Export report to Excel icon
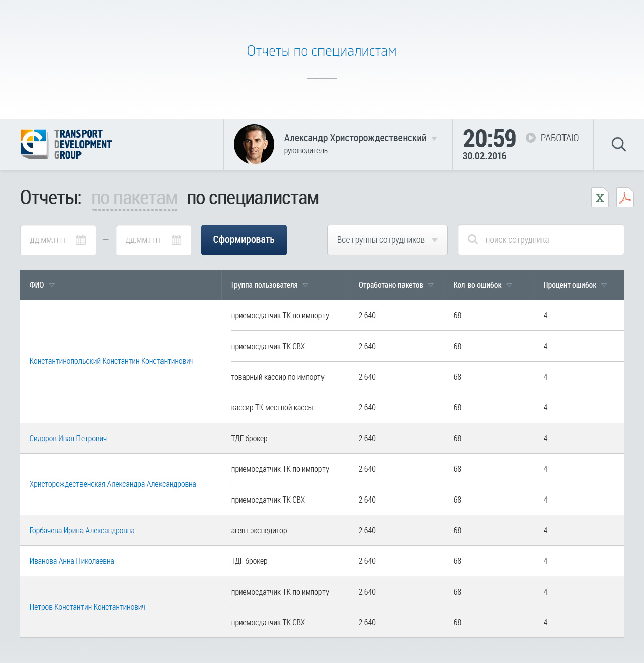Screen dimensions: 644x663 coord(600,198)
